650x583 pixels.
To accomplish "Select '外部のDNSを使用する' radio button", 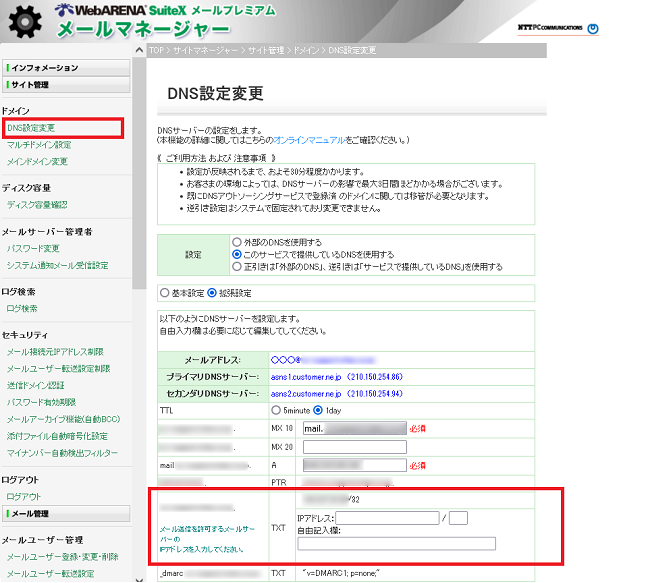I will [x=237, y=242].
